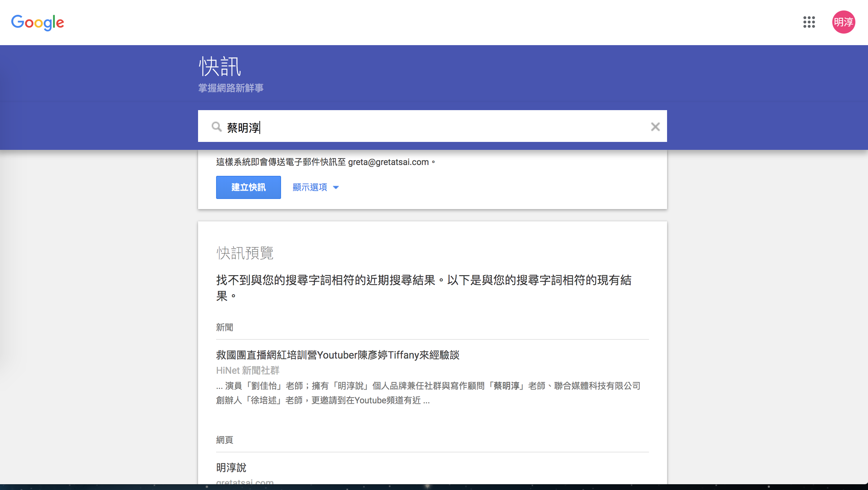Click the 網頁 section heading
Screen dimensions: 868x490
224,440
